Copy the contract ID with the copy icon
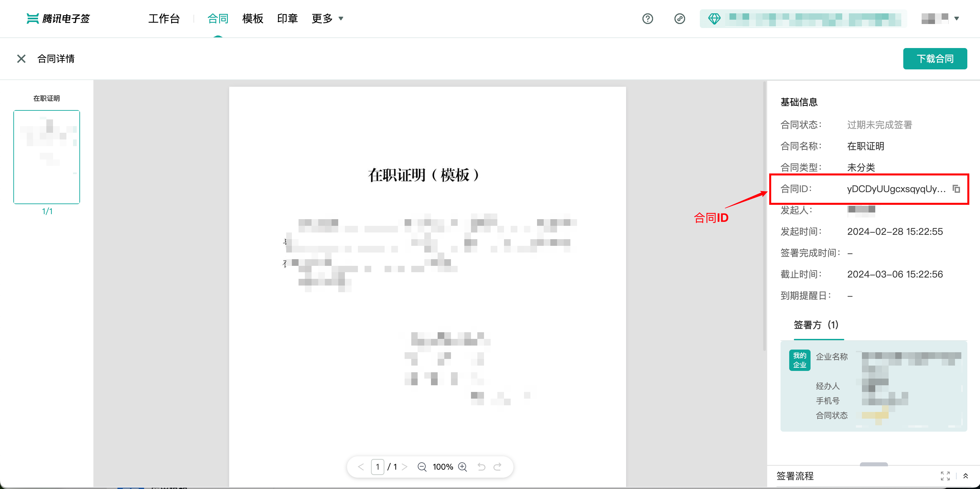The width and height of the screenshot is (980, 489). pyautogui.click(x=956, y=189)
